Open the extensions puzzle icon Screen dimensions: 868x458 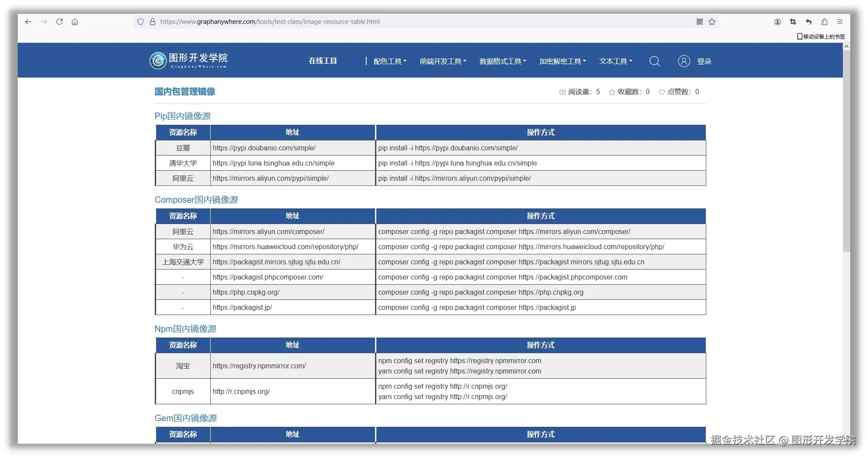click(x=824, y=22)
